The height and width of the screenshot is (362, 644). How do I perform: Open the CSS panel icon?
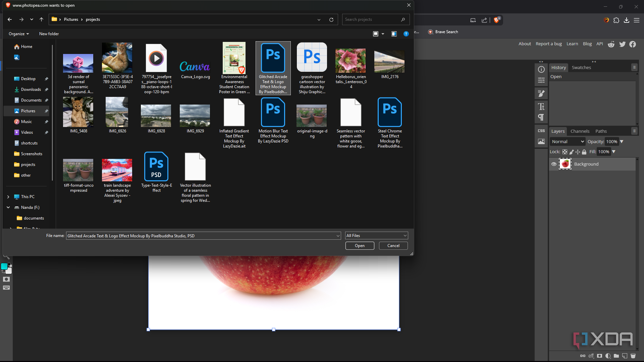click(x=541, y=131)
